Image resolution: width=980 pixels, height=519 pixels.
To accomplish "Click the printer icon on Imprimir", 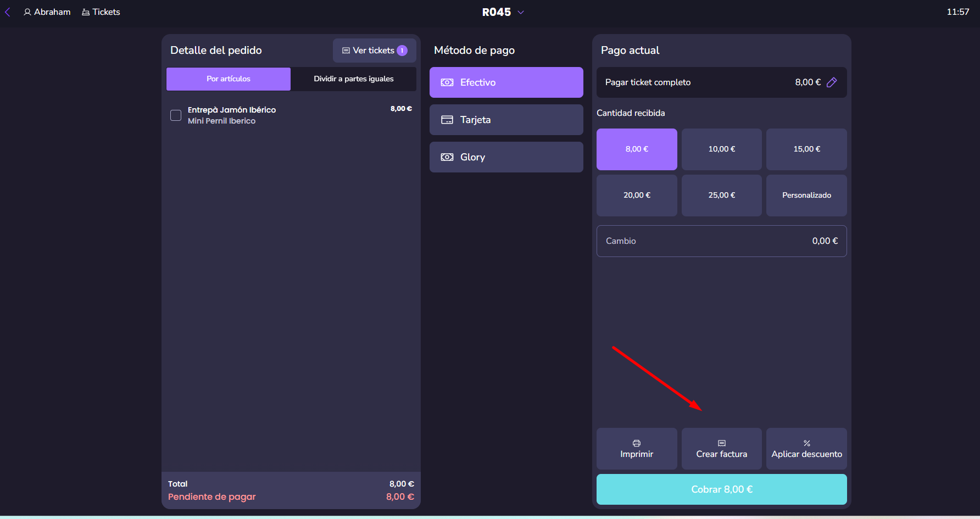I will coord(637,443).
